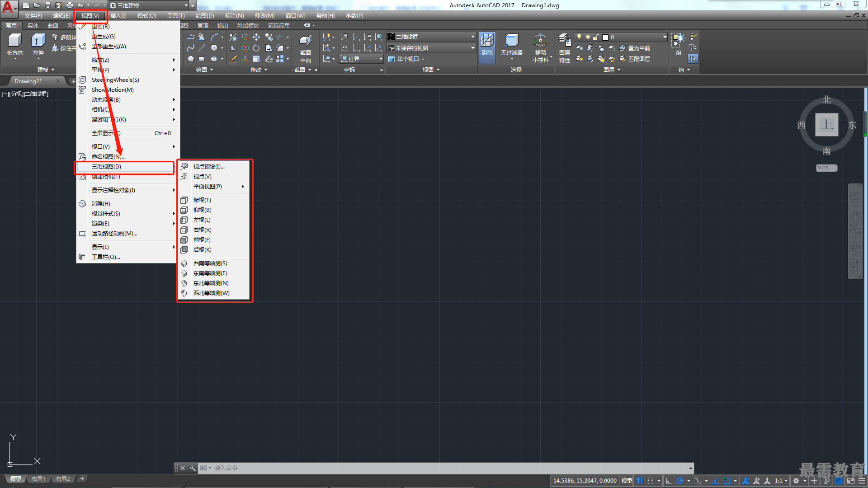Open the 标注(N) menu
Viewport: 868px width, 488px height.
[234, 15]
